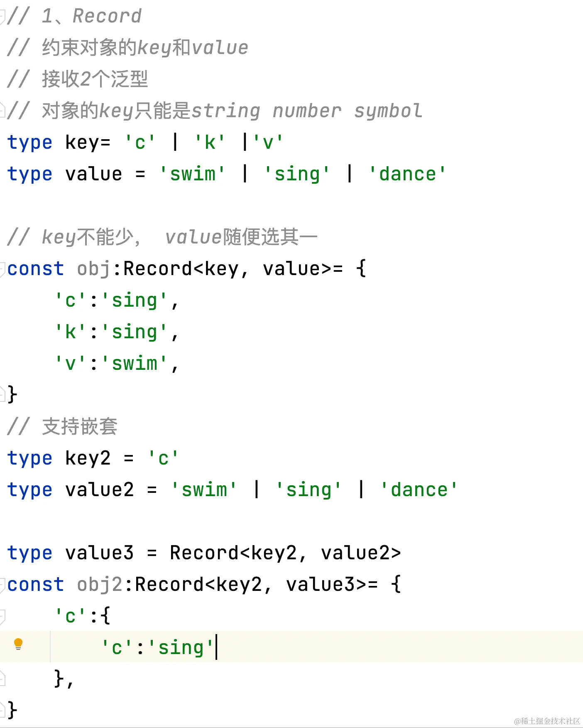Viewport: 583px width, 728px height.
Task: Click 'dance' in the type value2 line
Action: [x=419, y=489]
